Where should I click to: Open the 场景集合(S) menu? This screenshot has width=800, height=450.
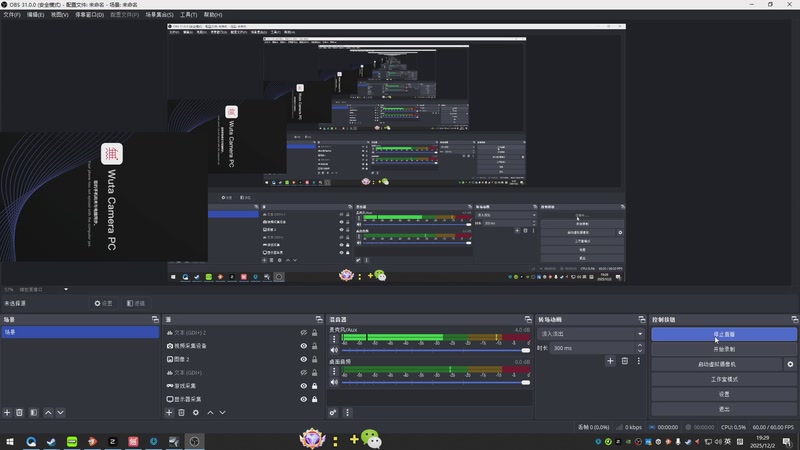click(x=159, y=15)
